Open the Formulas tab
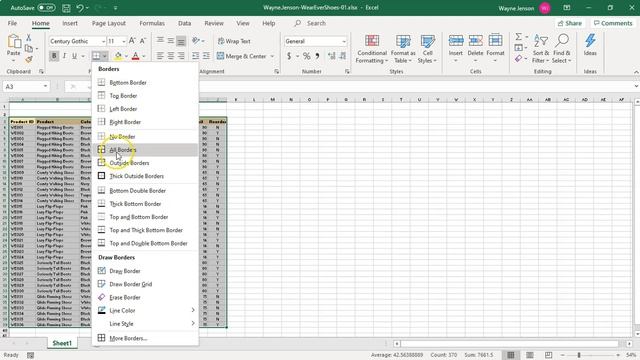Image resolution: width=640 pixels, height=360 pixels. (x=152, y=23)
